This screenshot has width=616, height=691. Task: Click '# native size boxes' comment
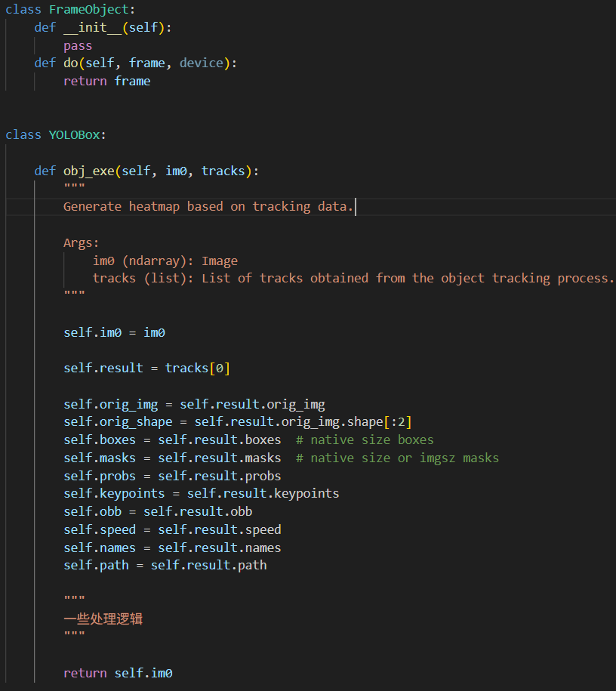coord(365,440)
